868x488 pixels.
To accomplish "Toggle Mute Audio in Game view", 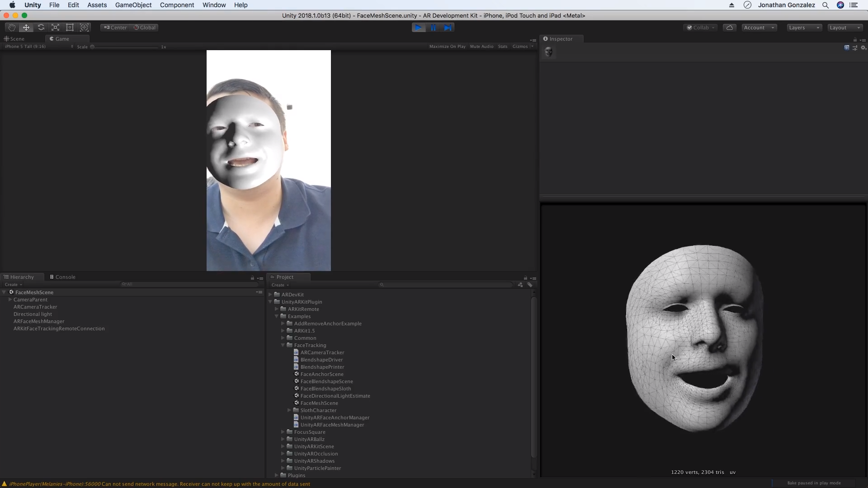I will click(481, 47).
